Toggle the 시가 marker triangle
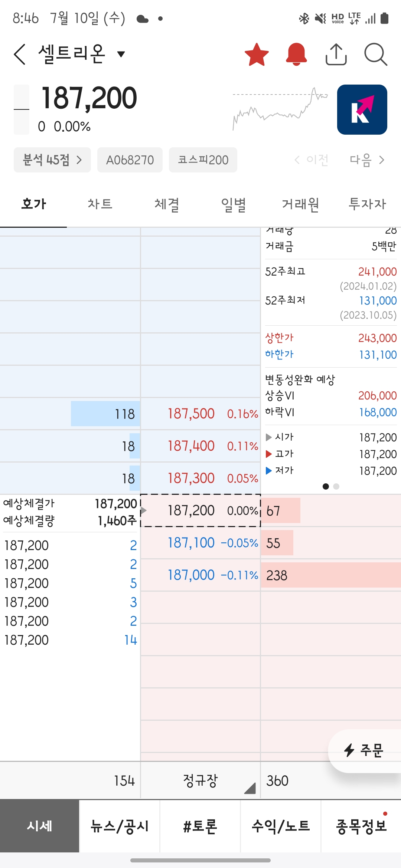The height and width of the screenshot is (868, 401). tap(269, 437)
